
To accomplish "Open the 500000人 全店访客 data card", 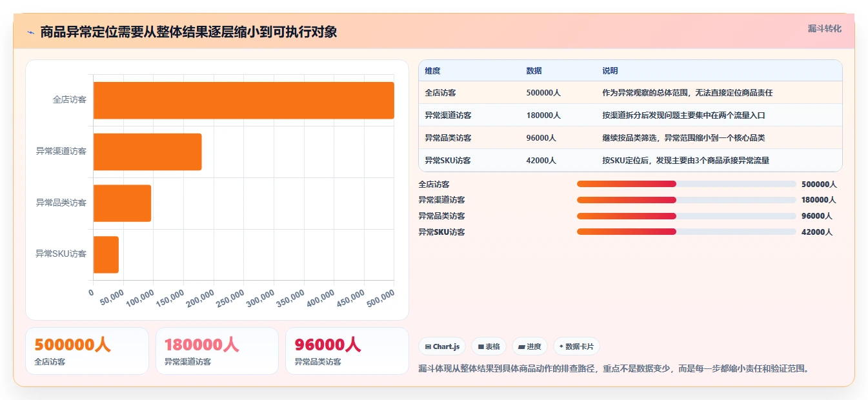I will [87, 351].
